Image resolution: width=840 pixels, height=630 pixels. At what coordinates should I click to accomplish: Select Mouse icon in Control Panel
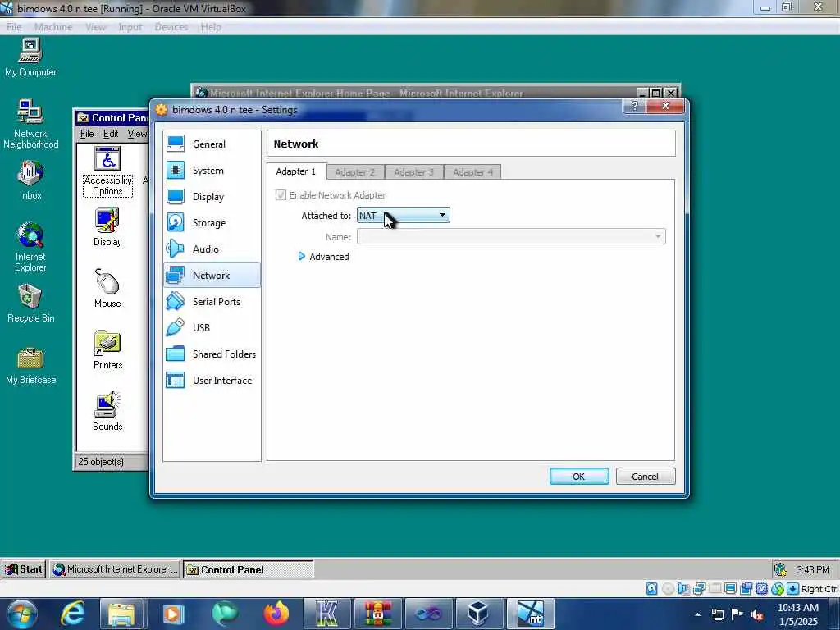pos(107,289)
